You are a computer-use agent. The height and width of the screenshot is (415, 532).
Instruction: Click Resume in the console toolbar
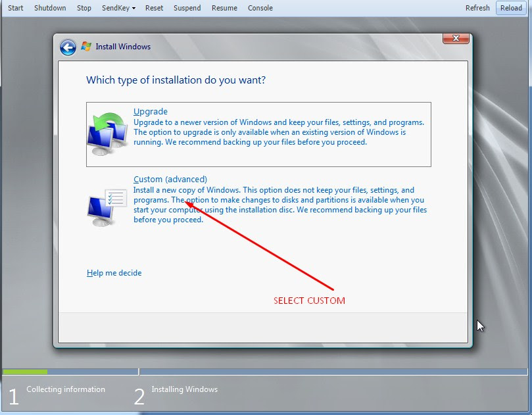coord(224,8)
